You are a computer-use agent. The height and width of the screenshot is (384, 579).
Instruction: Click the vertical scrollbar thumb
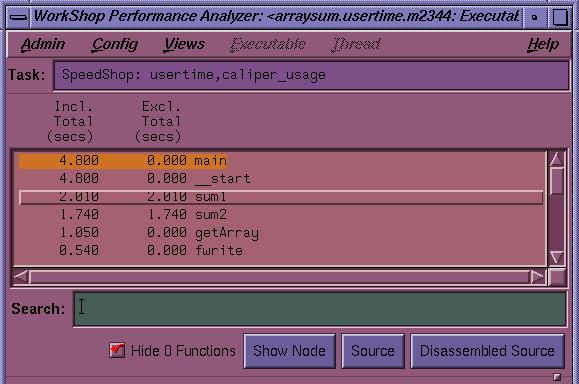[556, 181]
